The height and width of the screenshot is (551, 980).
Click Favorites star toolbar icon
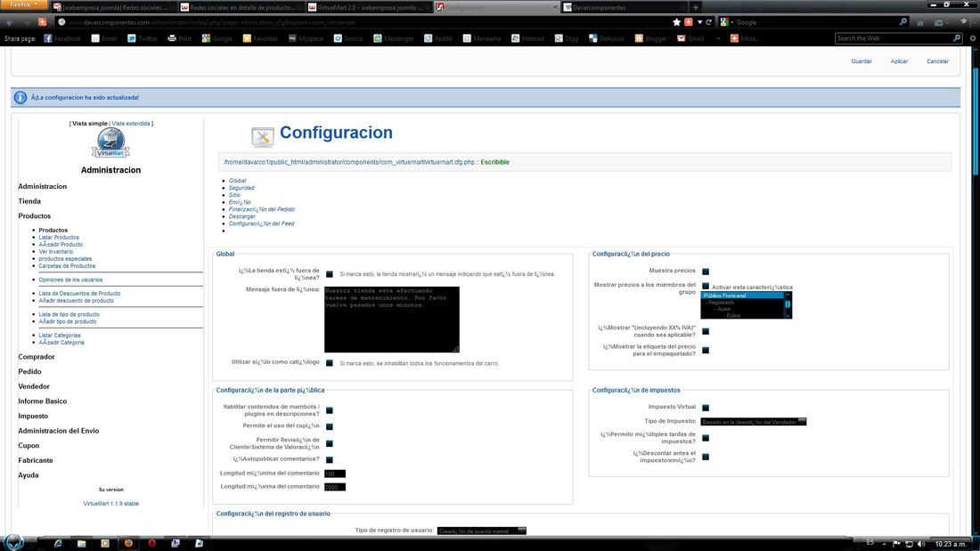(x=246, y=38)
